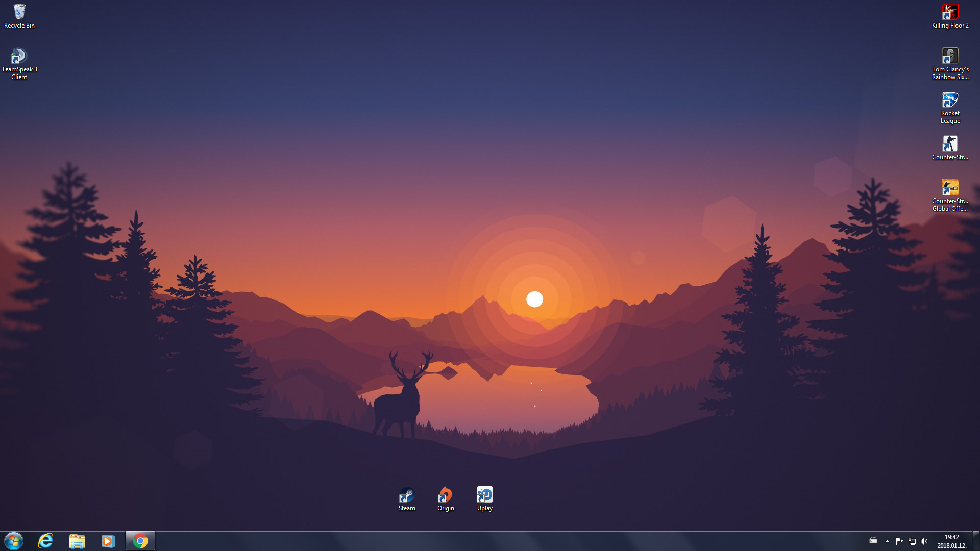Select Tom Clancy's Rainbow Six shortcut
Image resolution: width=980 pixels, height=551 pixels.
click(x=950, y=64)
